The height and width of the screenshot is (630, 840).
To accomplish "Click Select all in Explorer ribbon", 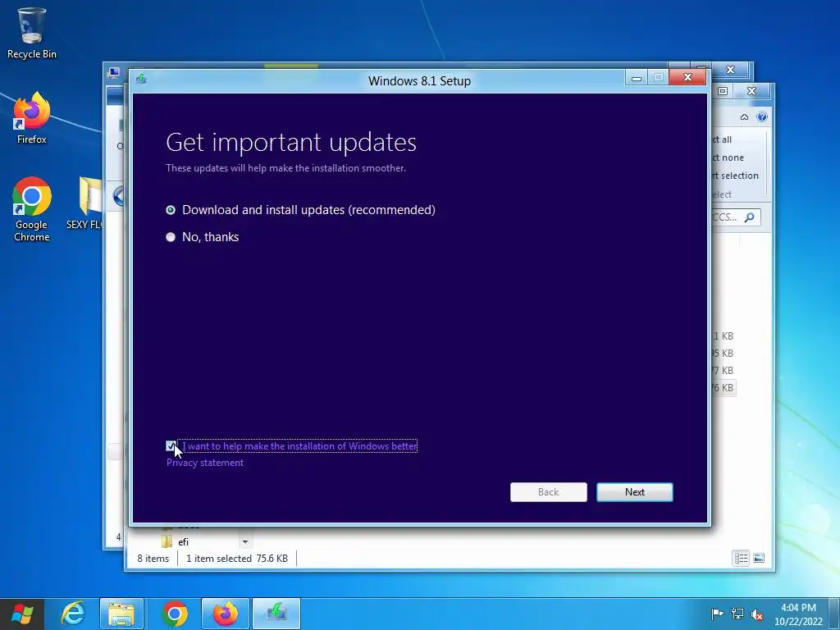I will (x=722, y=139).
